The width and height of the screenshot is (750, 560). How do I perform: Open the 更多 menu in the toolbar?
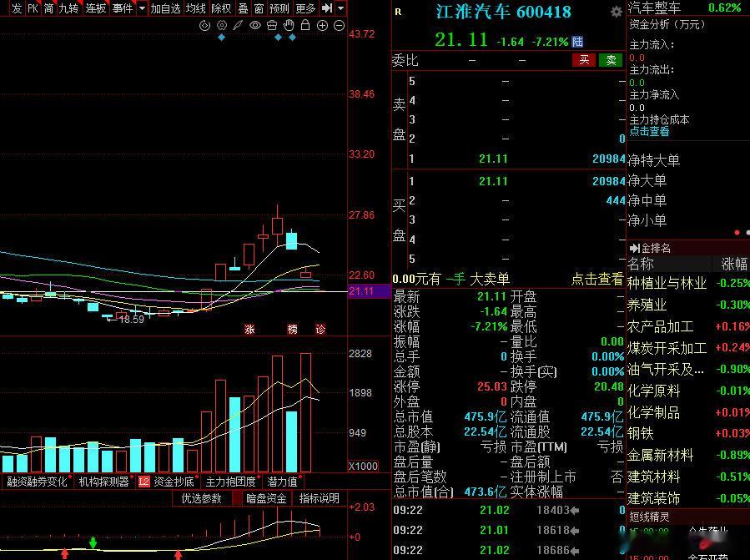305,8
